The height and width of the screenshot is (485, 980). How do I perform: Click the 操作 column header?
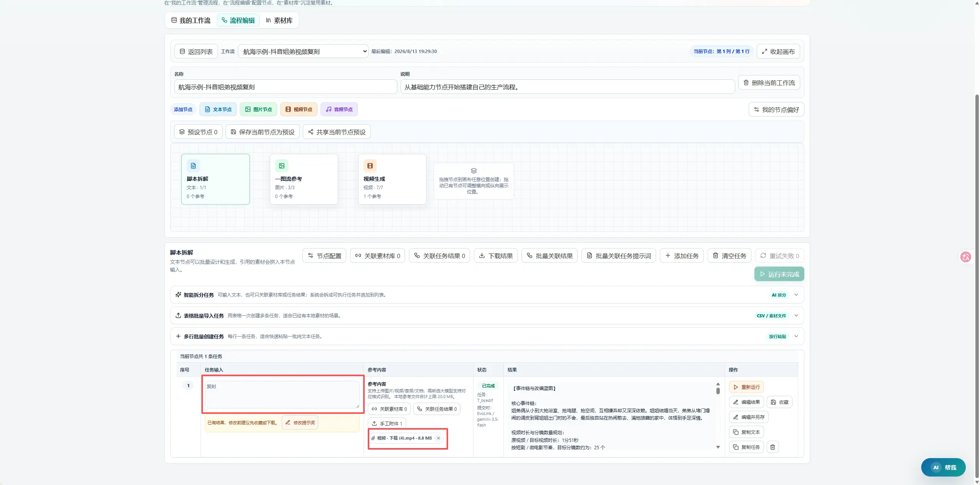[x=733, y=370]
